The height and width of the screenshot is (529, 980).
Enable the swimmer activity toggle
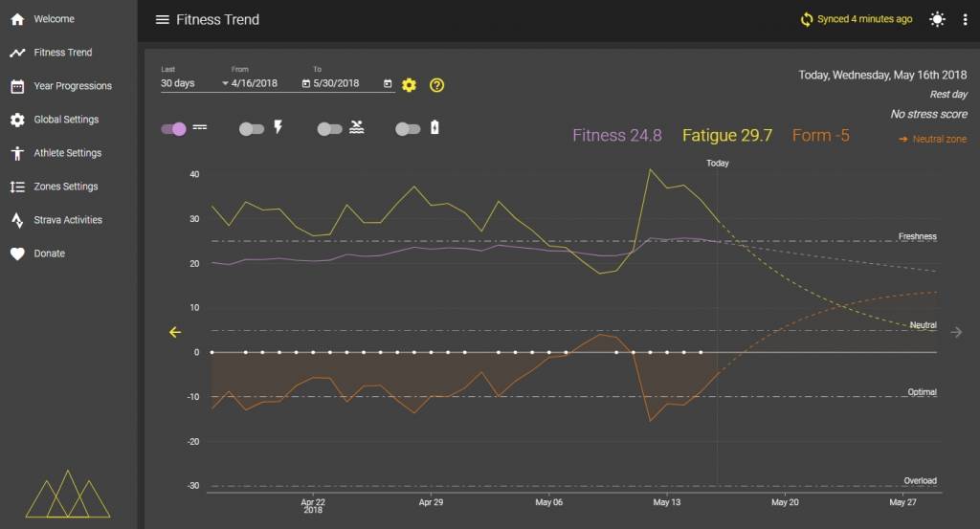330,128
